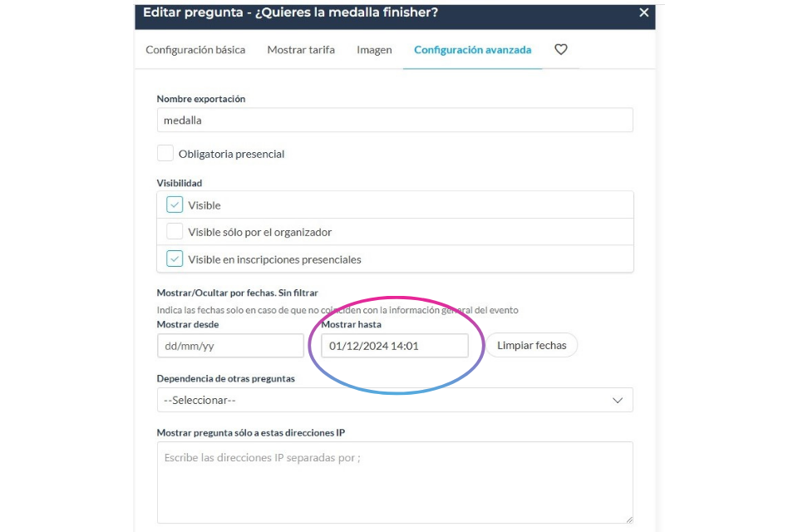
Task: Uncheck Visible en inscripciones presenciales
Action: (x=175, y=259)
